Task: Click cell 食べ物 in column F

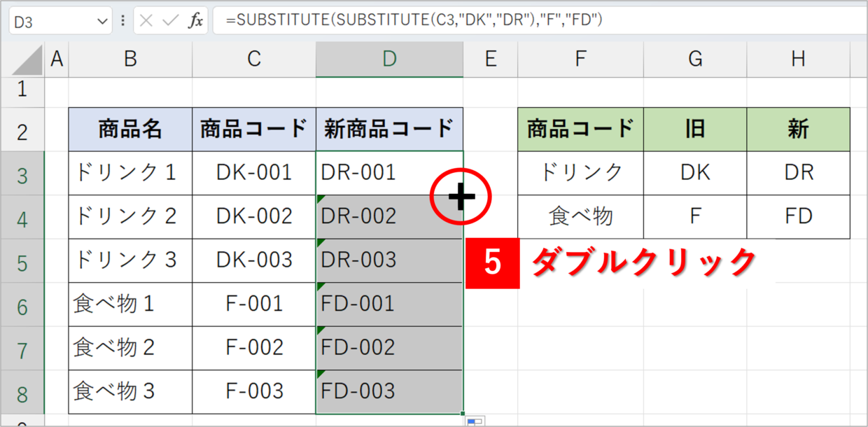Action: [x=580, y=218]
